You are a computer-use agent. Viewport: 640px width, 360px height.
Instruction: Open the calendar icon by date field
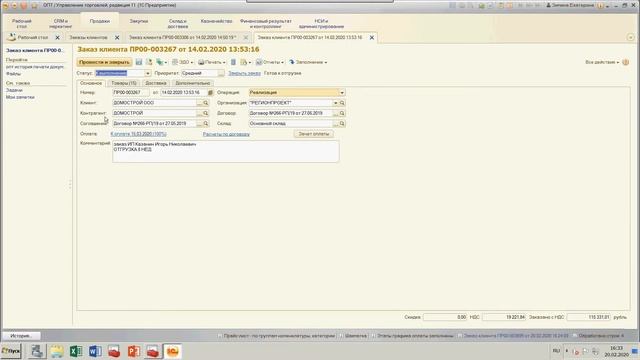coord(210,93)
